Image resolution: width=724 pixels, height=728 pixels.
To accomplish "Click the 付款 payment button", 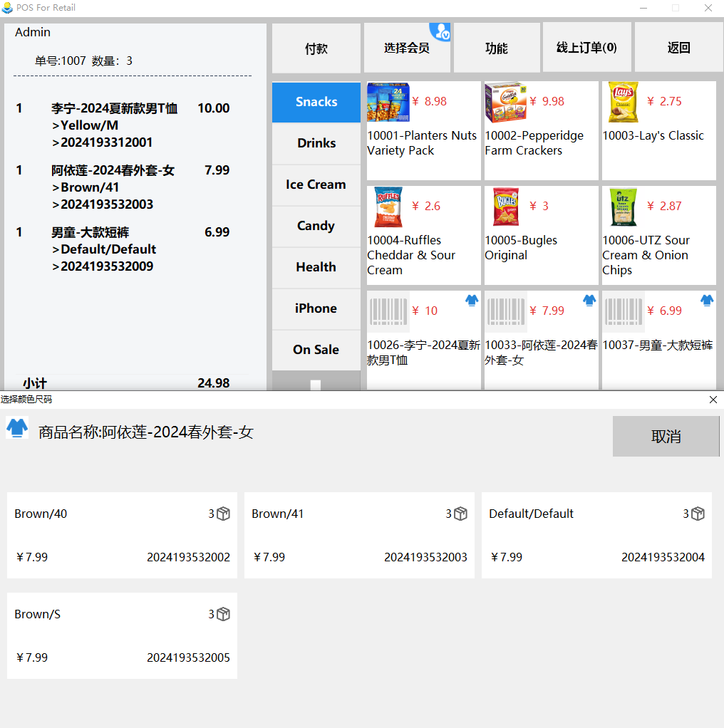I will coord(316,48).
